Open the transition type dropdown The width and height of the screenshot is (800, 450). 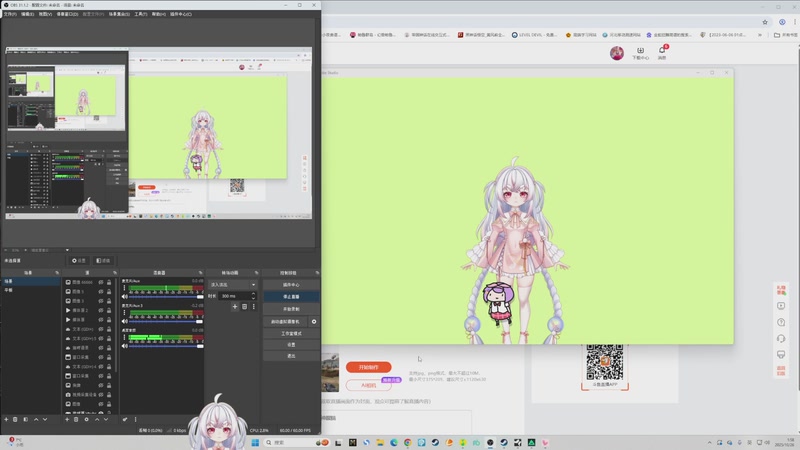click(x=233, y=285)
